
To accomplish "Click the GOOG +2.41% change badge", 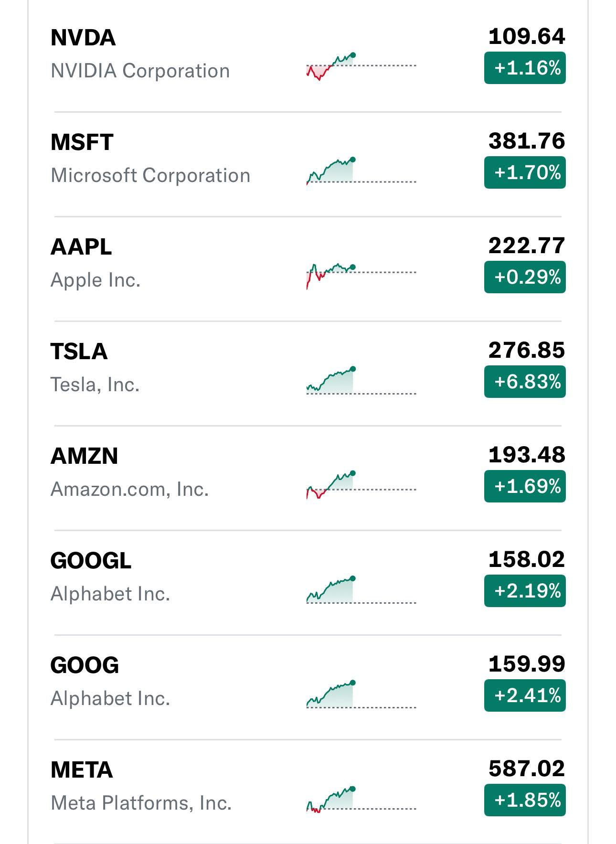I will point(525,695).
